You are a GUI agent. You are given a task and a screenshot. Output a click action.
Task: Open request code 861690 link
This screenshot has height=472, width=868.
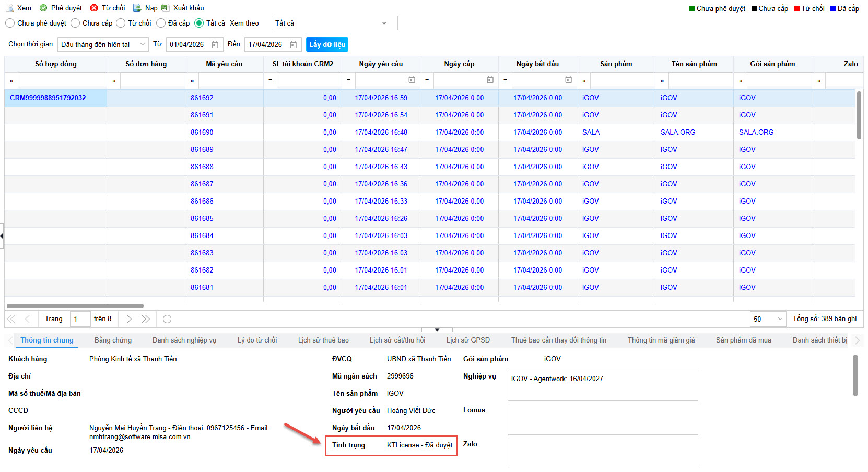202,133
